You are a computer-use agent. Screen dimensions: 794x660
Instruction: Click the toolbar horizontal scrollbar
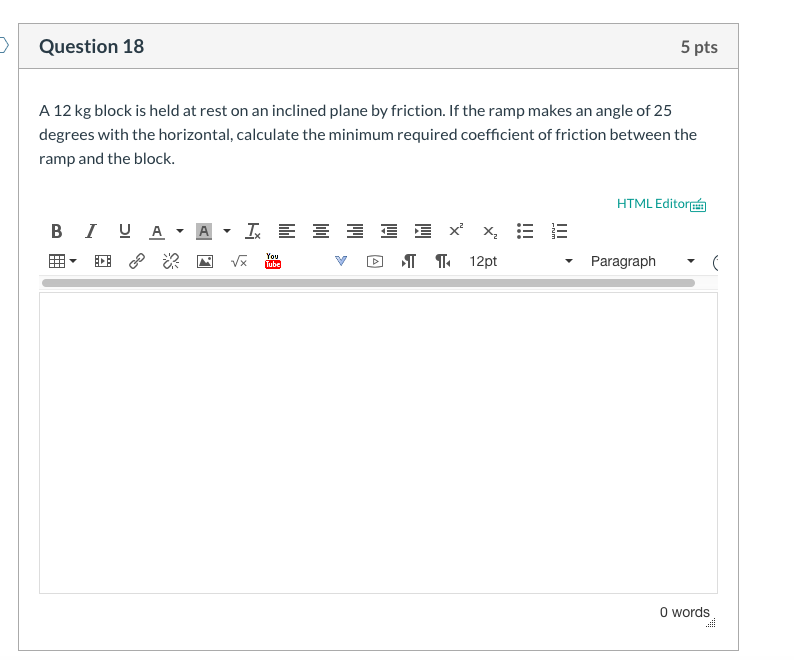tap(368, 283)
